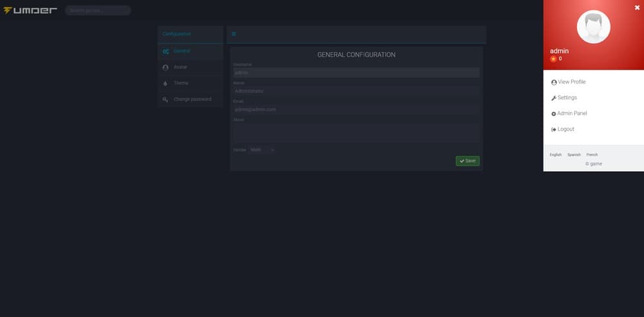Click the search games box
This screenshot has height=317, width=644.
97,10
